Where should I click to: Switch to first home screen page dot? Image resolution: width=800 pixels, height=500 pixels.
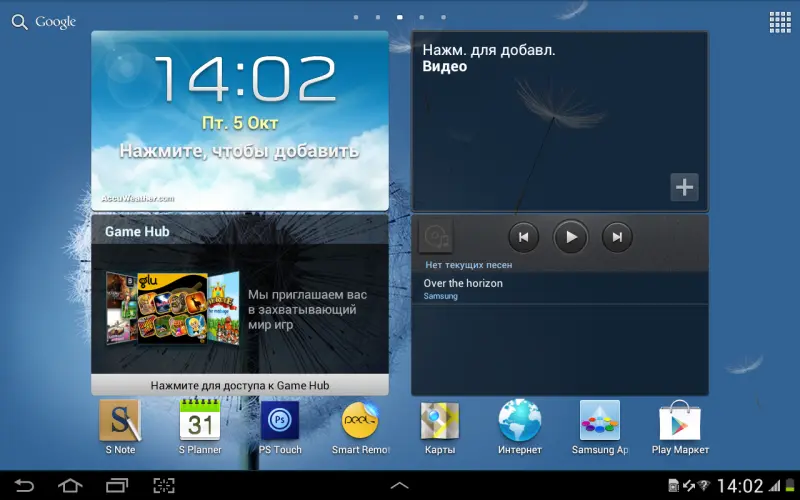coord(356,17)
